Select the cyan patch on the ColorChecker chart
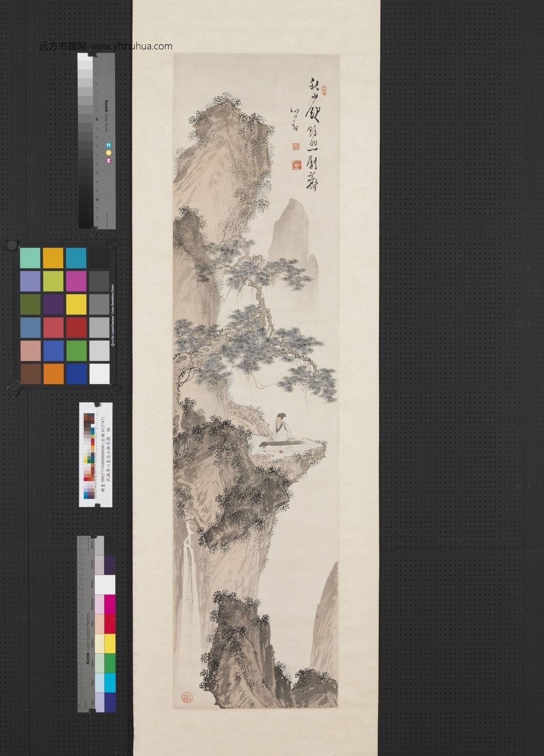 [76, 258]
